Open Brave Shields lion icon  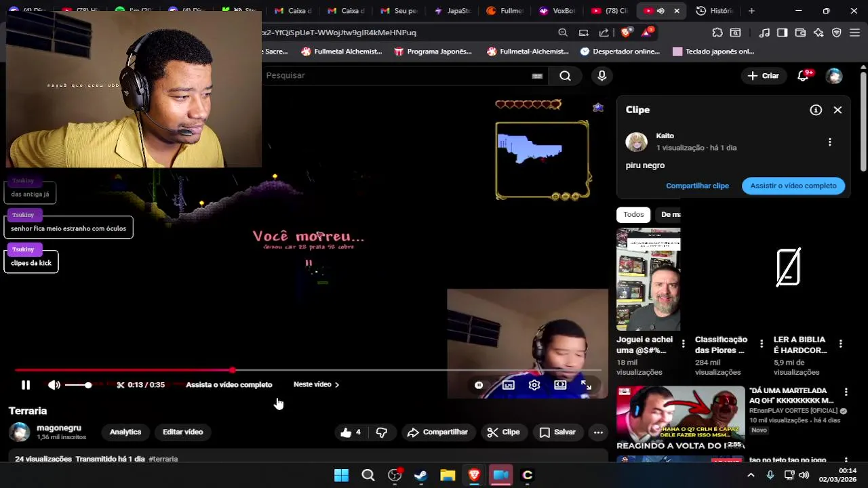pyautogui.click(x=626, y=33)
